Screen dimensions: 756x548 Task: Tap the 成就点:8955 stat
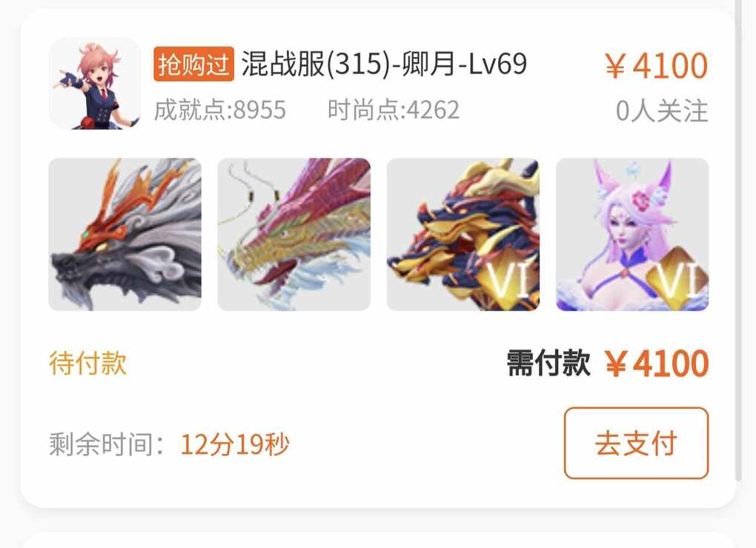click(220, 110)
